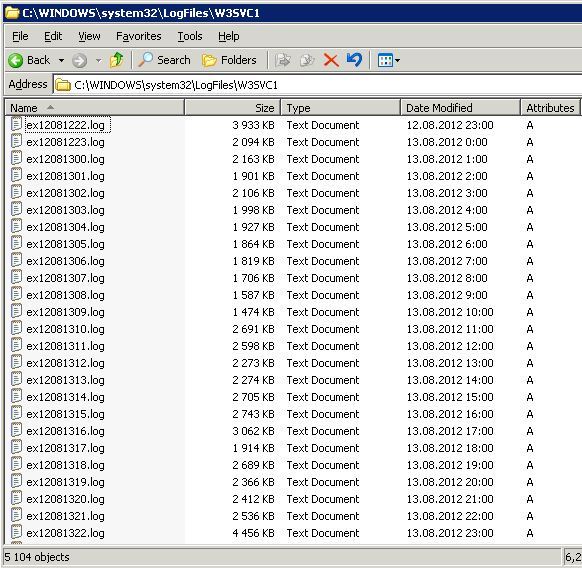This screenshot has width=582, height=568.
Task: Go up one folder level
Action: tap(117, 60)
